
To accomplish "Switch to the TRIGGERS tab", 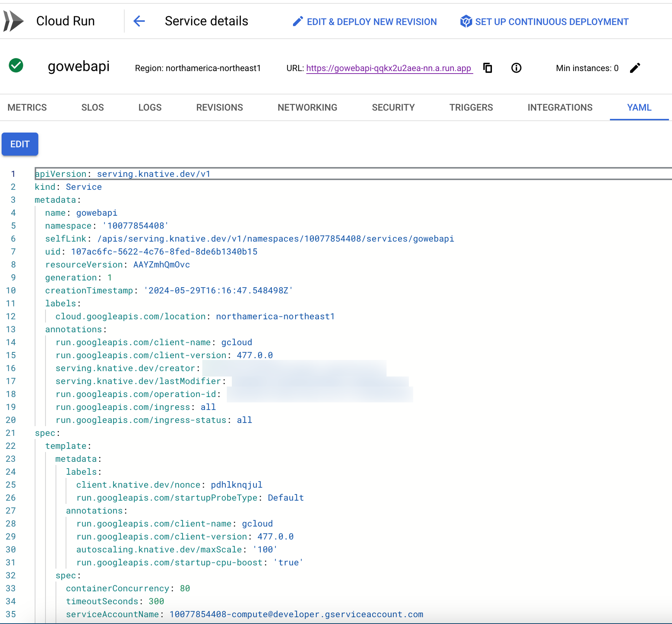I will pos(471,108).
